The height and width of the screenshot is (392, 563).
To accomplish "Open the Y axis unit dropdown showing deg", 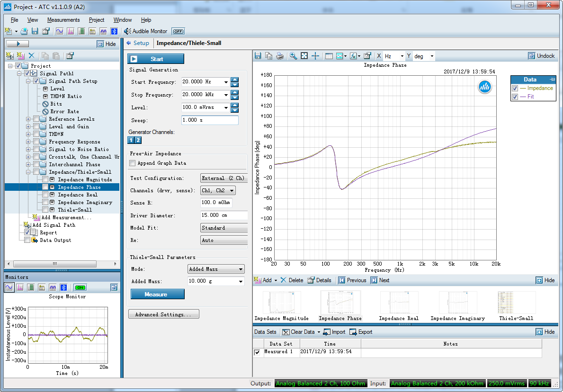I will pos(424,56).
